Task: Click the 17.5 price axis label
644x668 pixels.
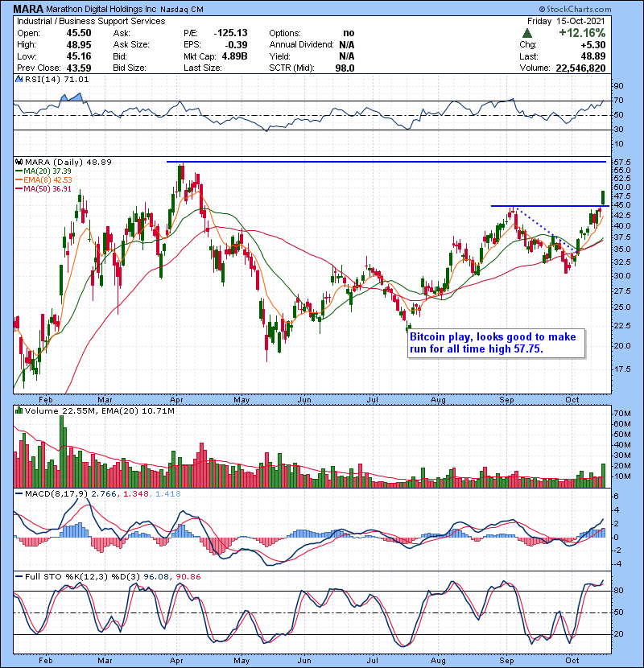Action: click(x=621, y=369)
